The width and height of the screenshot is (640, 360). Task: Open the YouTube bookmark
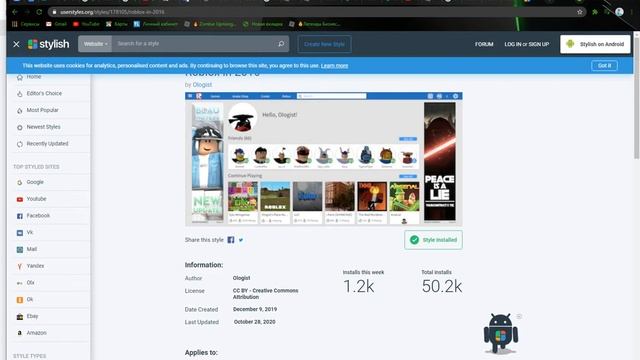(86, 24)
